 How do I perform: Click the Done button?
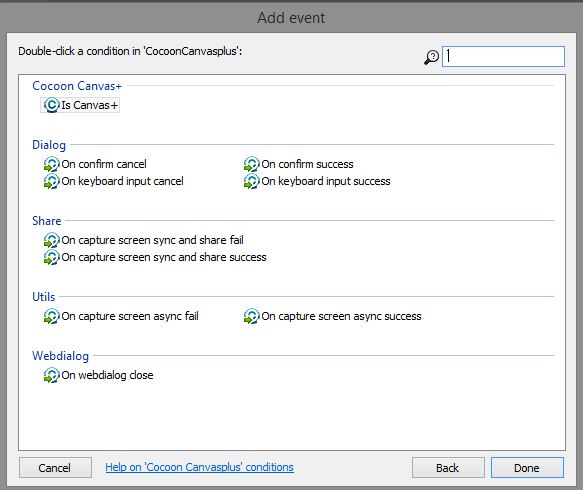click(x=527, y=468)
